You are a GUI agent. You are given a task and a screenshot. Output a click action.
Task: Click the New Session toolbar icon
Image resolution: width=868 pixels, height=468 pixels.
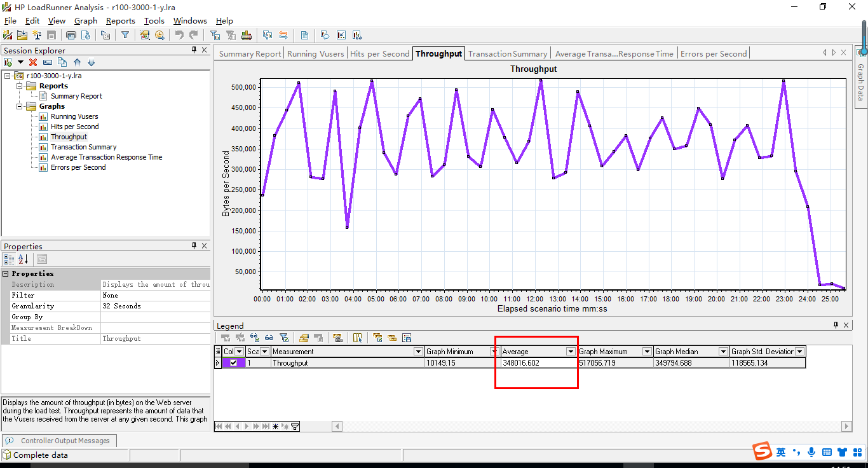coord(8,35)
